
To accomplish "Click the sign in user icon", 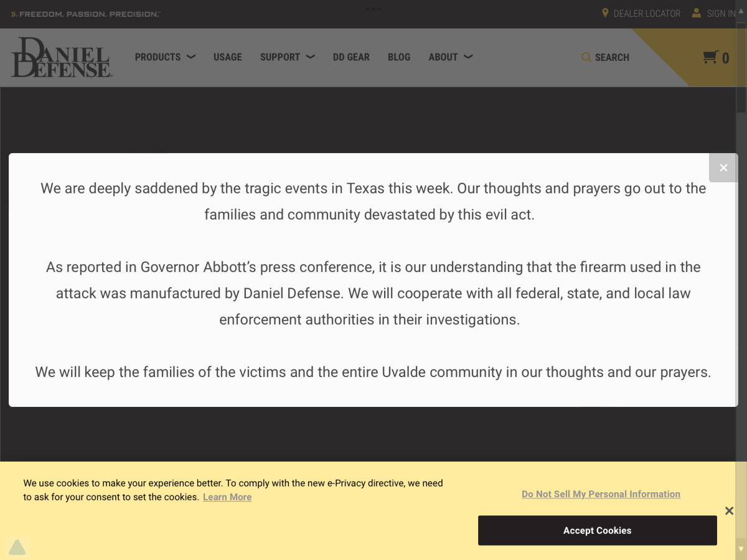I will (697, 13).
